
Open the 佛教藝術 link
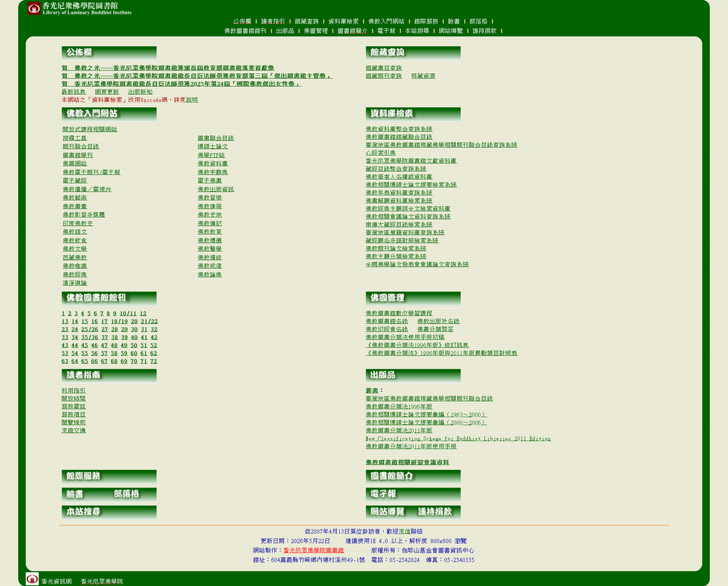point(75,198)
